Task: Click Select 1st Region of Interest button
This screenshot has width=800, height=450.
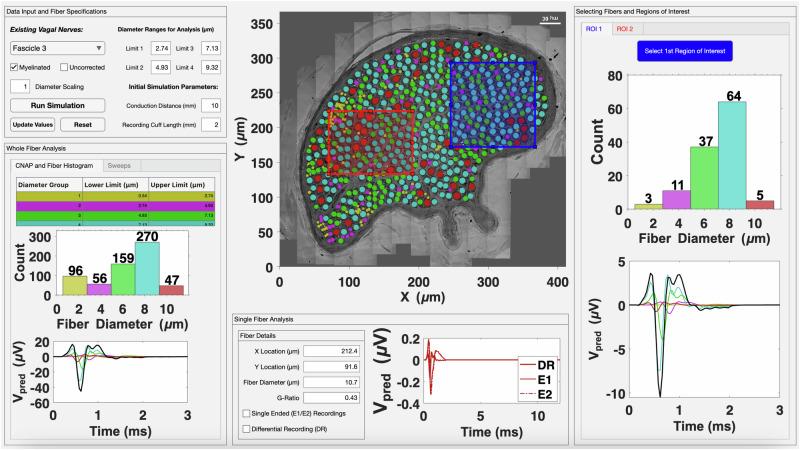Action: pos(685,51)
